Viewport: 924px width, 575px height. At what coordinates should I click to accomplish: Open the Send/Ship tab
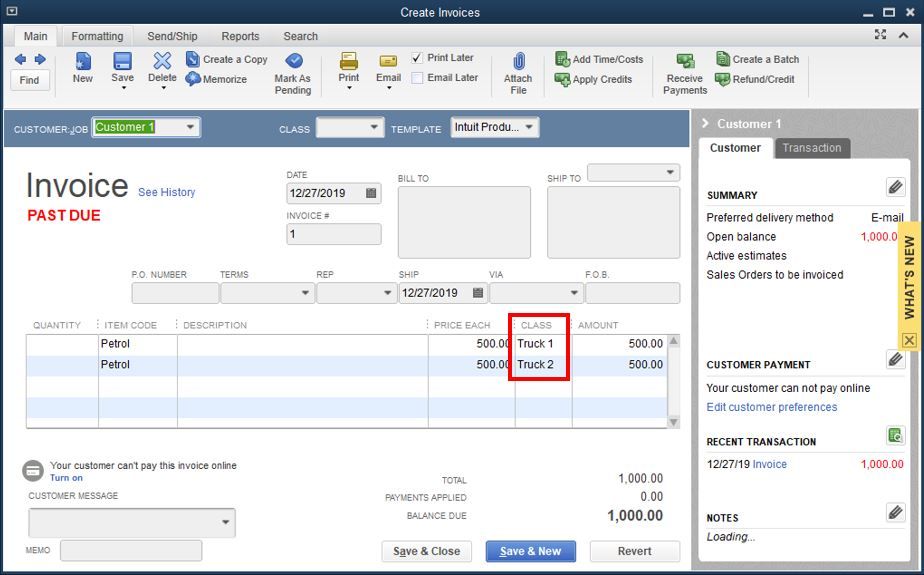point(172,36)
